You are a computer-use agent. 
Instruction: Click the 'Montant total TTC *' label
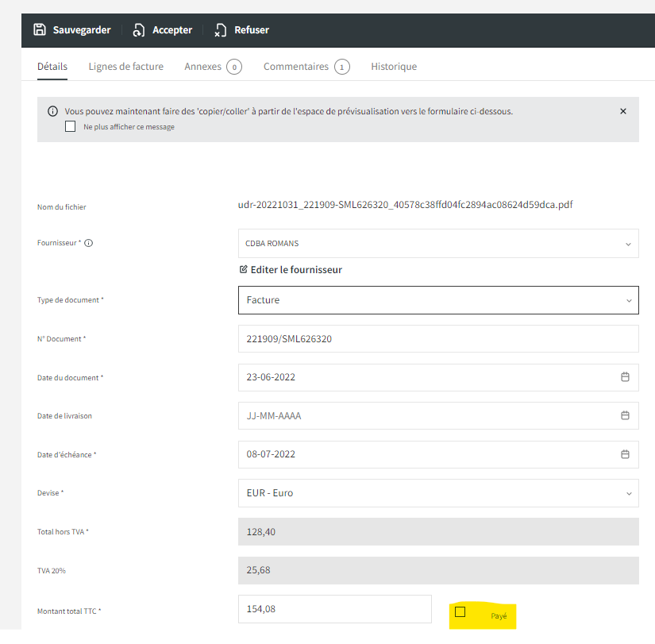pos(69,611)
